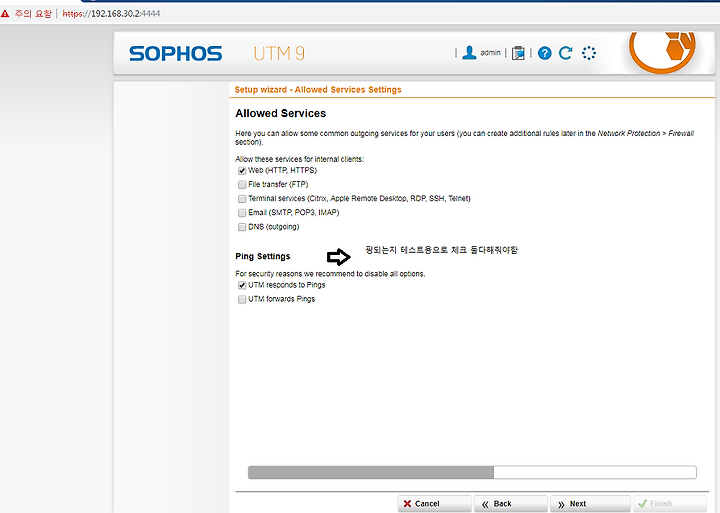Click the Email (SMTP, POP3, IMAP) label

click(293, 213)
